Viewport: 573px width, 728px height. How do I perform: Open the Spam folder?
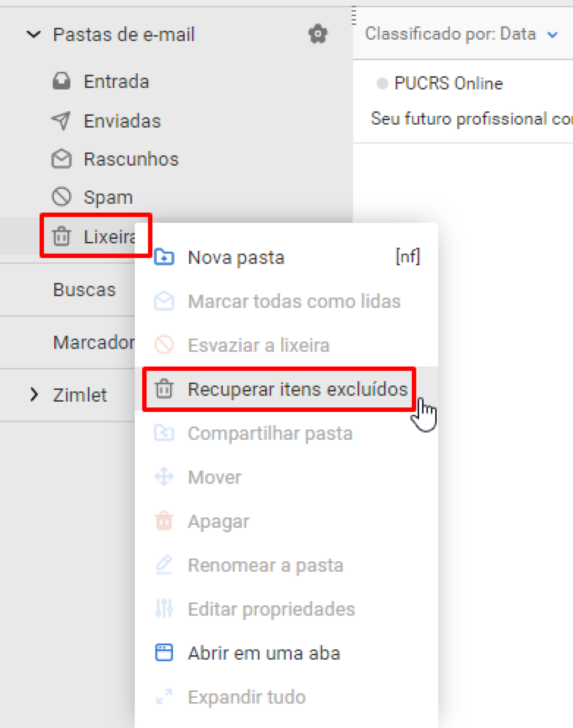tap(108, 198)
